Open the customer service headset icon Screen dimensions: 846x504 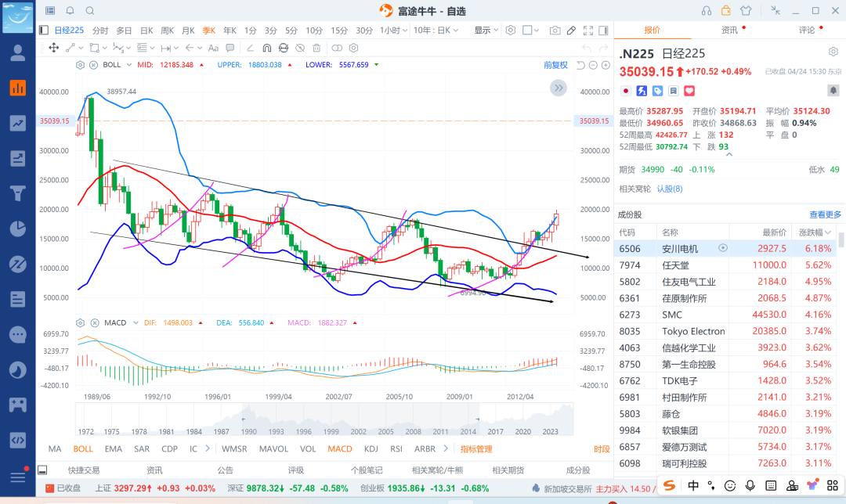(707, 11)
